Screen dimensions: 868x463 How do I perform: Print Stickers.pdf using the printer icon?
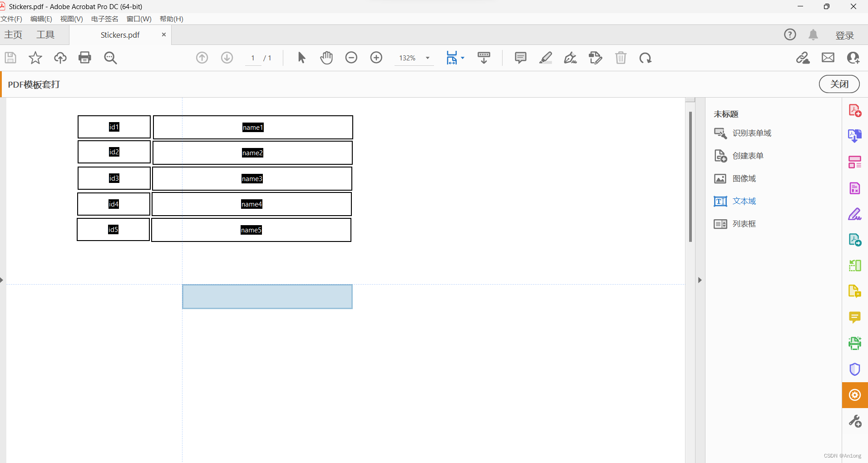(84, 58)
